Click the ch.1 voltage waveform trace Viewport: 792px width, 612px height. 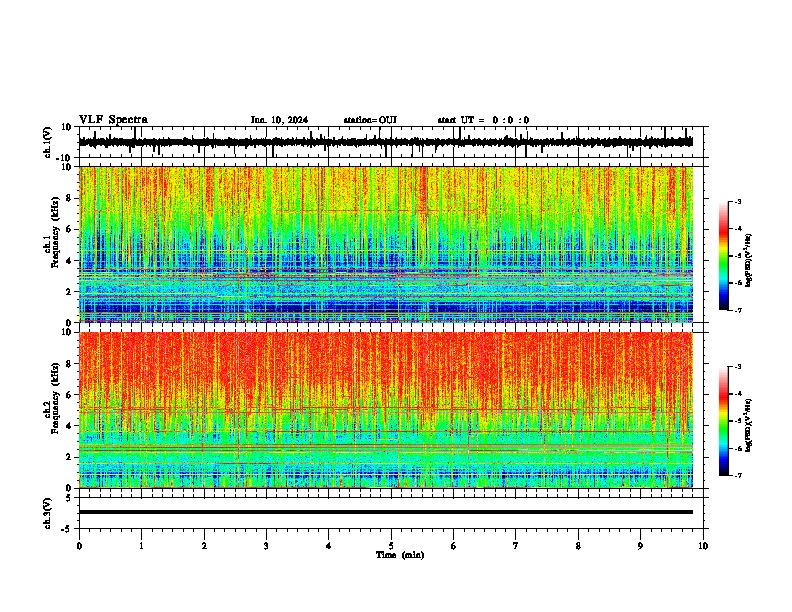pyautogui.click(x=386, y=142)
